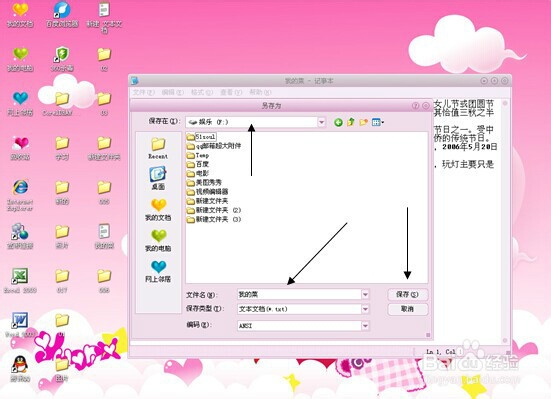This screenshot has width=551, height=399.
Task: Click into the 文件名 filename text field
Action: coord(299,294)
